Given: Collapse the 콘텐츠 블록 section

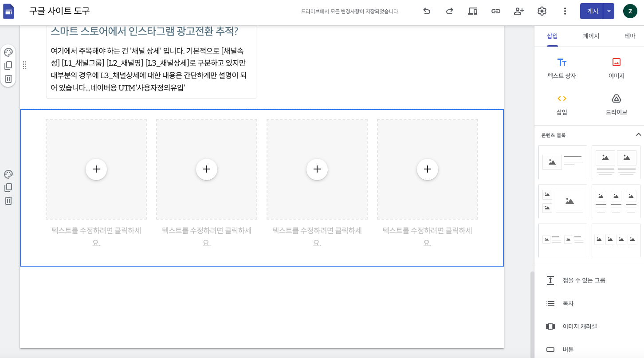Looking at the screenshot, I should pyautogui.click(x=638, y=134).
